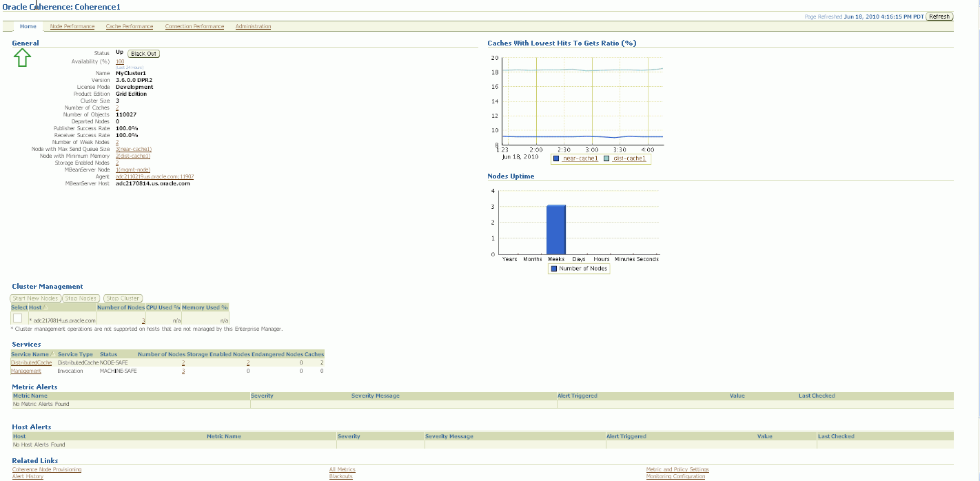Screen dimensions: 980x481
Task: Sort cluster hosts via Host column triangle
Action: click(45, 307)
